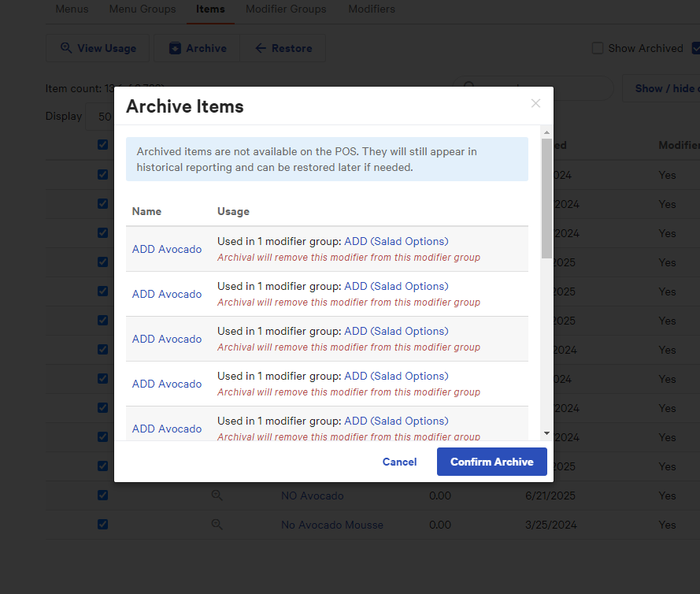Viewport: 700px width, 594px height.
Task: Click the dialog scrollbar down arrow
Action: 546,433
